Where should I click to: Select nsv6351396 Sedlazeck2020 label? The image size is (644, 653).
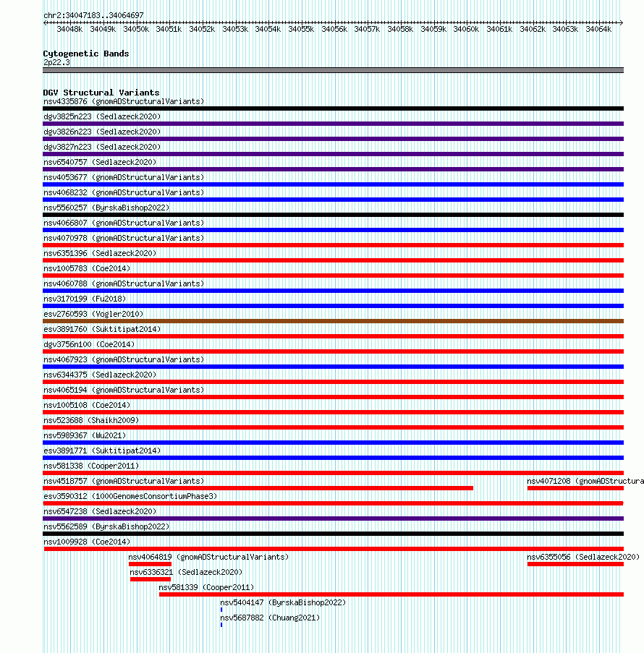pos(100,253)
